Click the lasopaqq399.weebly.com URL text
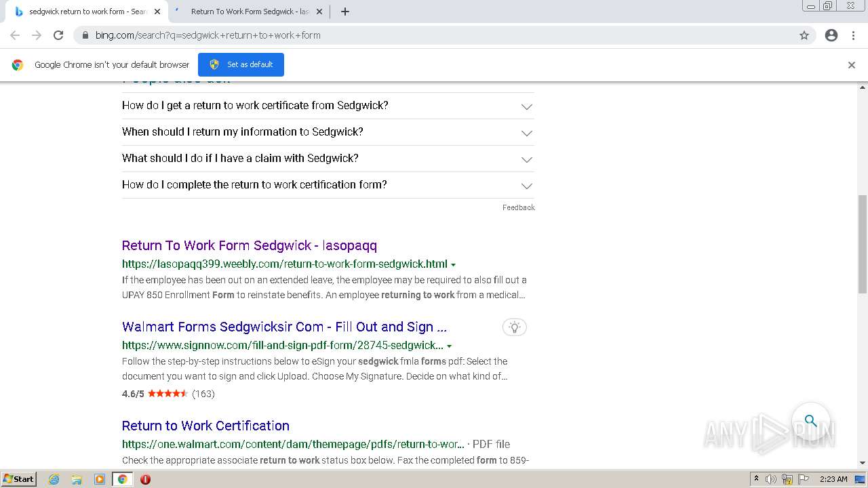Viewport: 868px width, 488px height. coord(285,264)
